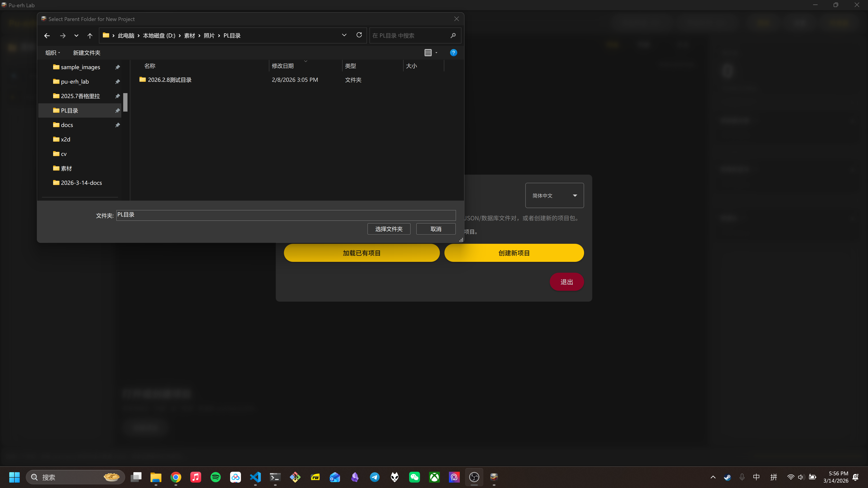Viewport: 868px width, 488px height.
Task: Open the 简体中文 language dropdown
Action: click(x=554, y=195)
